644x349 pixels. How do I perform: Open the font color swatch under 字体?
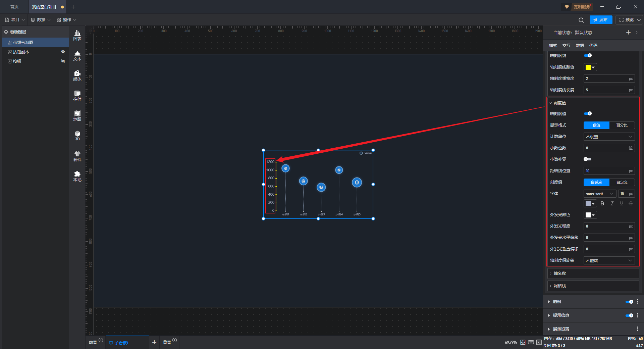click(x=590, y=203)
